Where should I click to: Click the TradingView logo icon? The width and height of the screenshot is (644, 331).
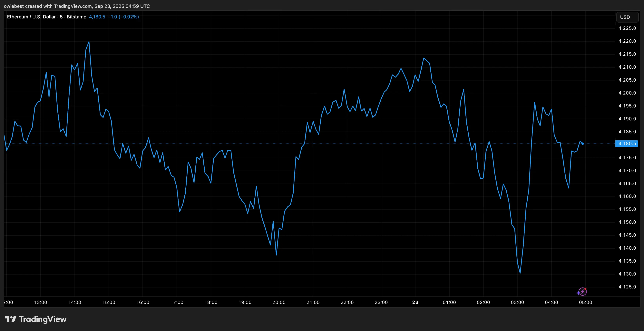(11, 319)
